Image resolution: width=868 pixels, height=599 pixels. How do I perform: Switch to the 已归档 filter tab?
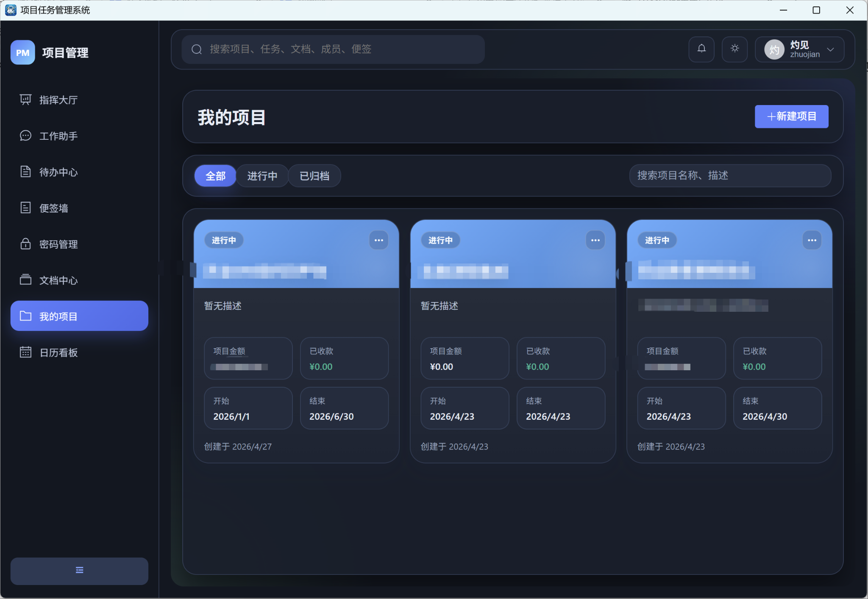click(314, 176)
